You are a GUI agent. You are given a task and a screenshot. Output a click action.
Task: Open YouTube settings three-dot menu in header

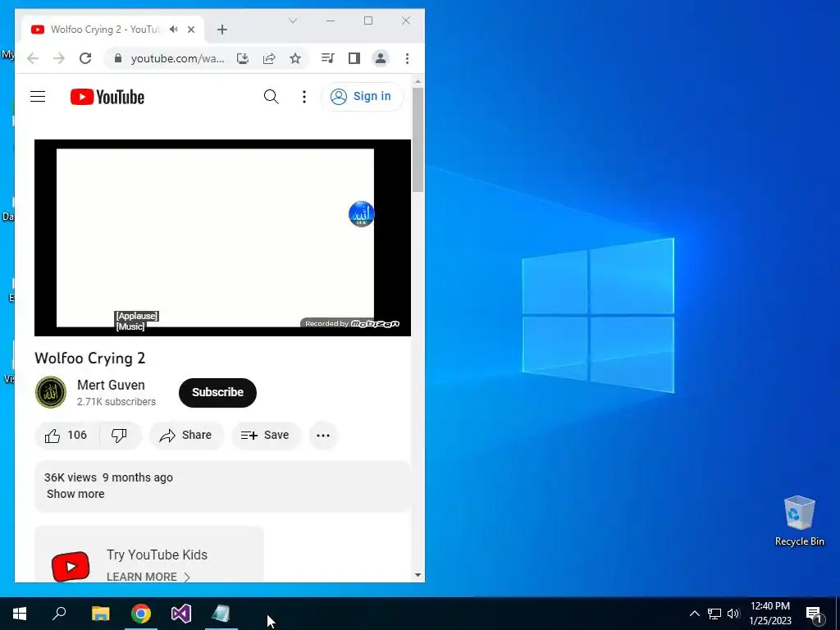coord(304,97)
